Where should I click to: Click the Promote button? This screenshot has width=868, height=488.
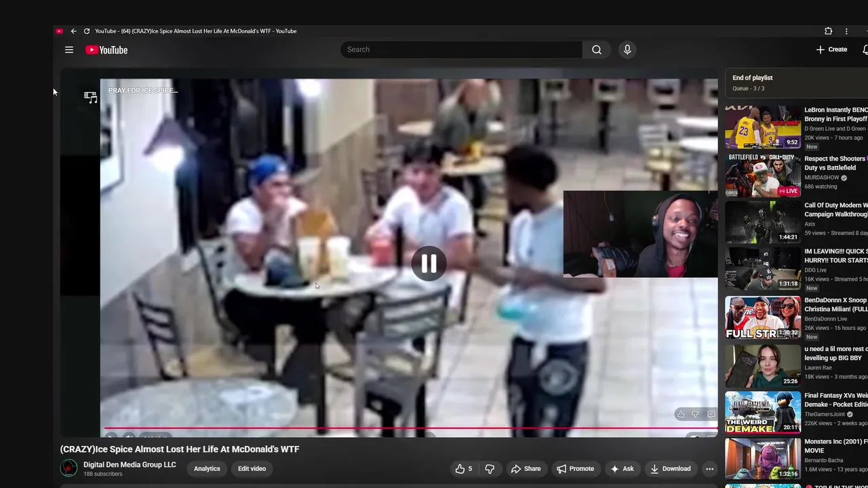[x=575, y=468]
